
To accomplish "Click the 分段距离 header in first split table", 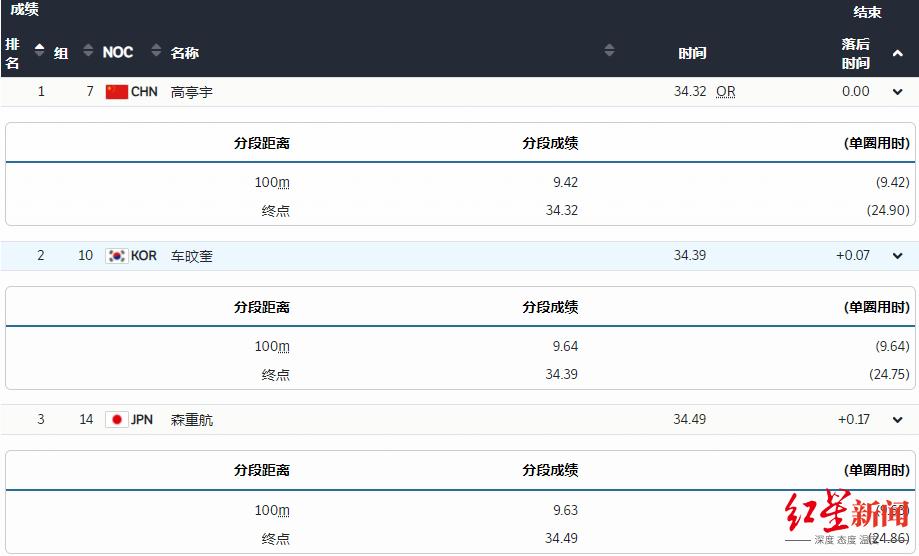I will (x=261, y=144).
